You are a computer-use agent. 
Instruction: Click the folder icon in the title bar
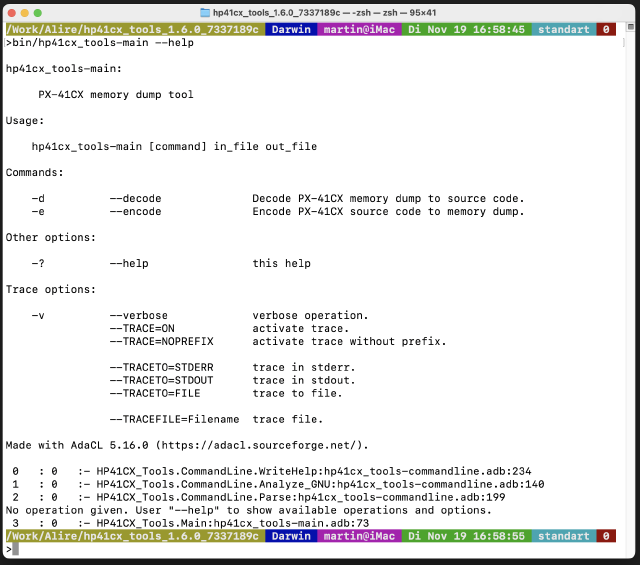coord(205,13)
